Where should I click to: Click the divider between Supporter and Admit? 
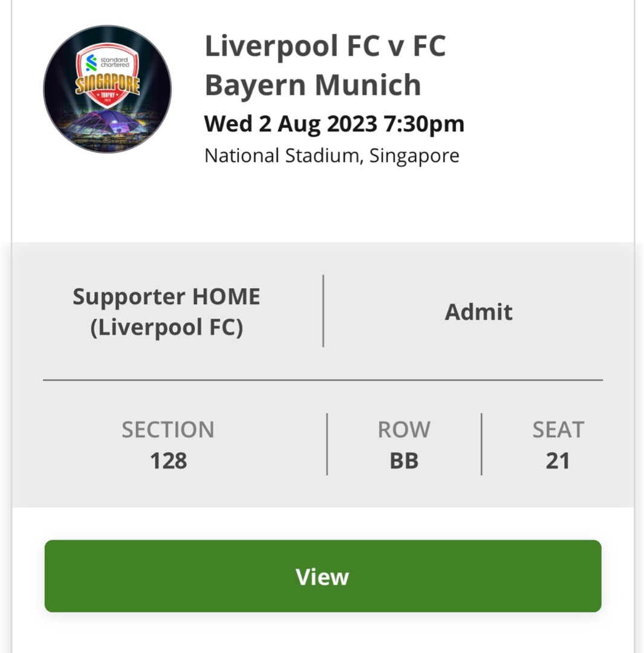tap(324, 311)
